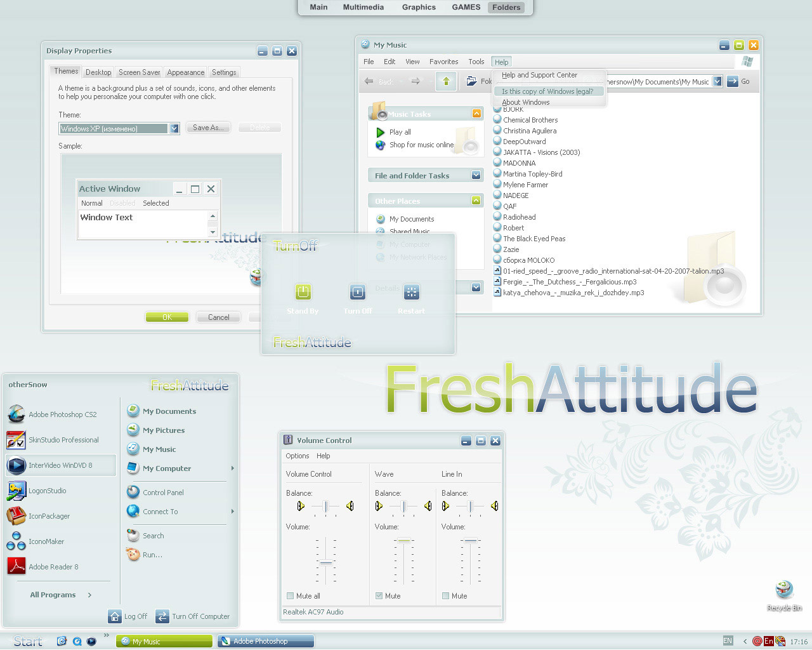This screenshot has width=812, height=650.
Task: Expand Connect To submenu arrow
Action: (233, 511)
